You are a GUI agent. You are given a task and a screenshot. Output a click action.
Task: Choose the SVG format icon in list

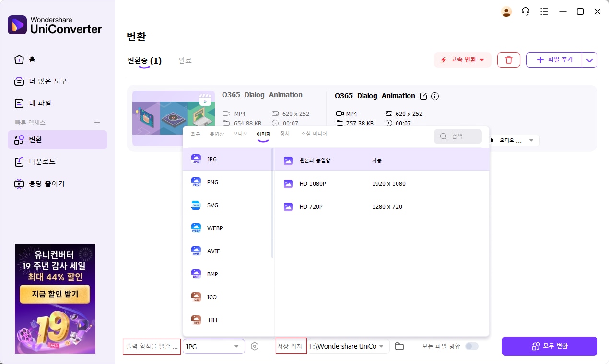(196, 205)
